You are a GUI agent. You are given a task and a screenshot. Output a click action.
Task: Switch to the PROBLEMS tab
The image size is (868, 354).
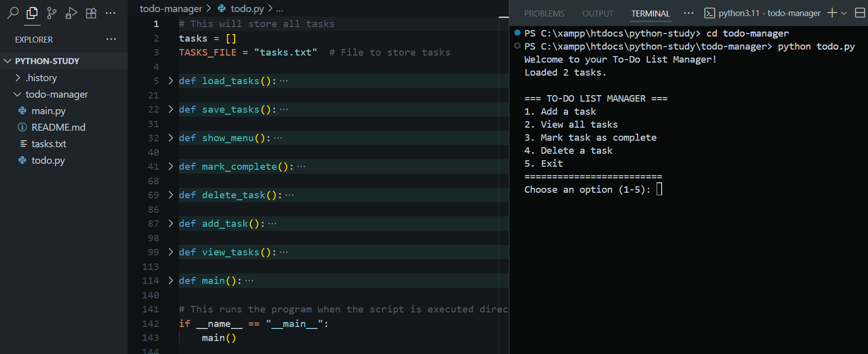[x=544, y=14]
